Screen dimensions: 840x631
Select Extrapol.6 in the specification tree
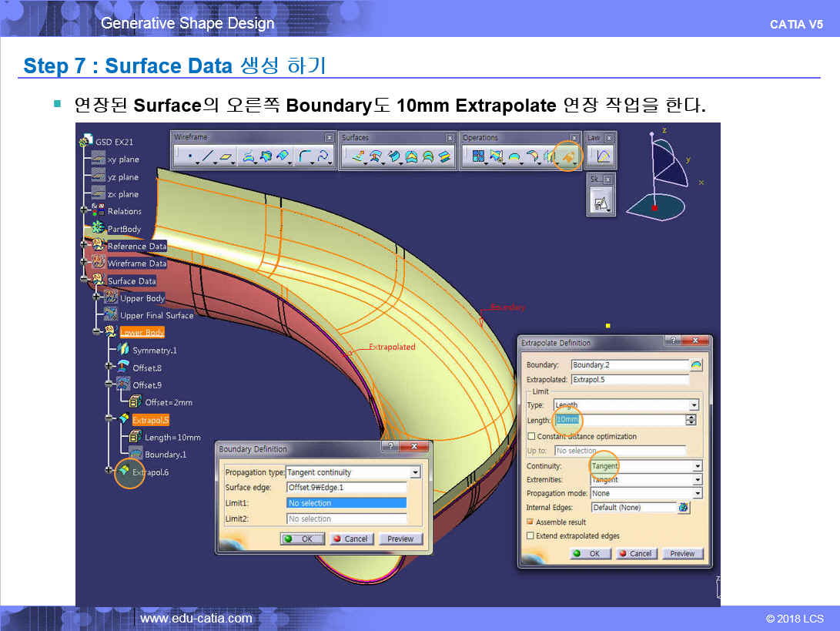(150, 472)
